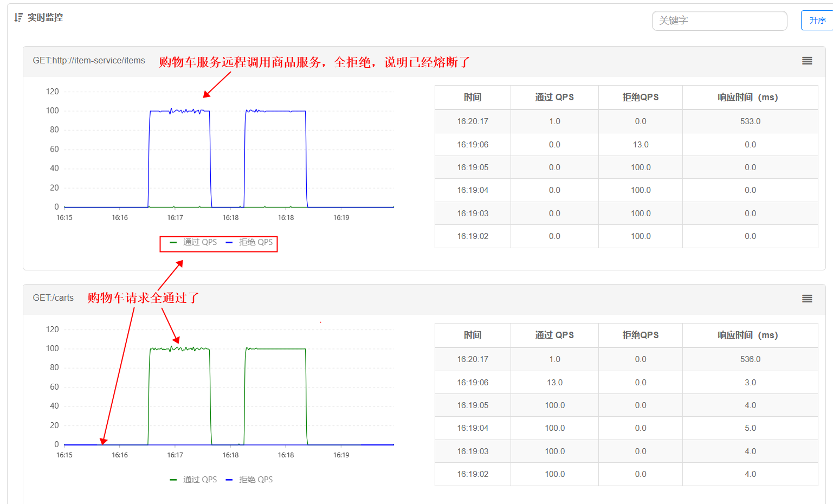Focus the 关键字 search input field
This screenshot has width=833, height=504.
click(719, 21)
